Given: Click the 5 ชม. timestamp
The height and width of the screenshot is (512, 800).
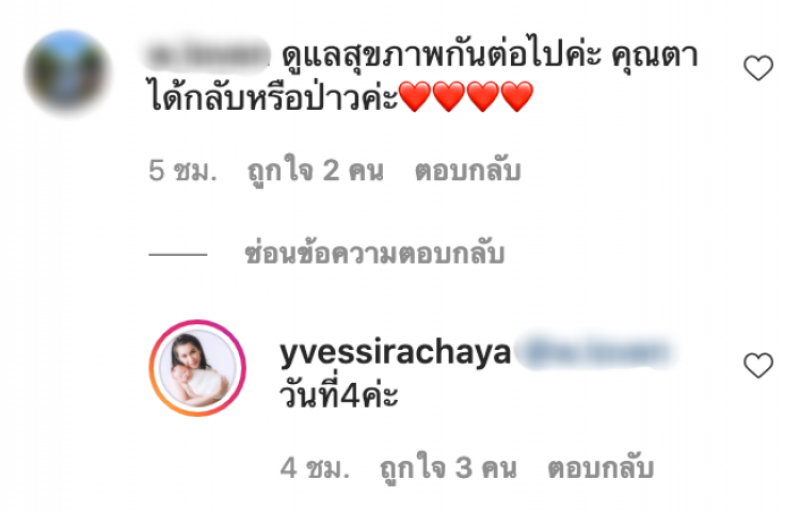Looking at the screenshot, I should (x=183, y=170).
